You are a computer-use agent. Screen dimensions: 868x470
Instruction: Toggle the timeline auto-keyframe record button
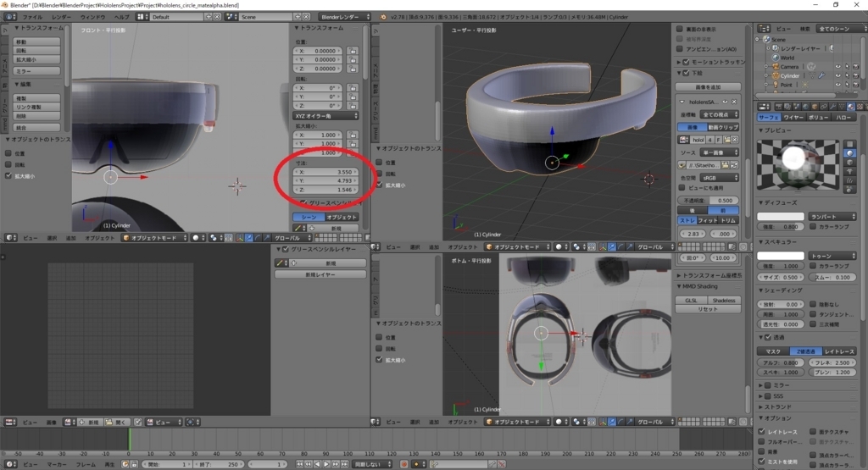pos(404,464)
